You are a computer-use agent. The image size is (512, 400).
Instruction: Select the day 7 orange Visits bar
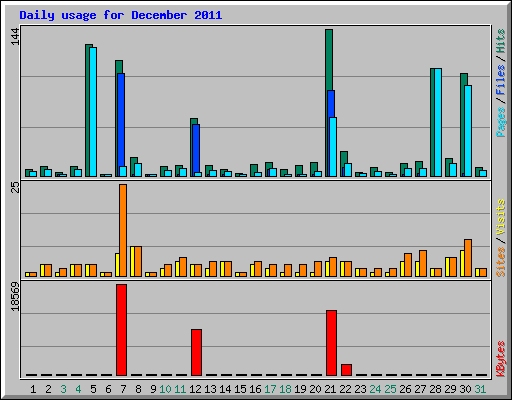click(123, 230)
